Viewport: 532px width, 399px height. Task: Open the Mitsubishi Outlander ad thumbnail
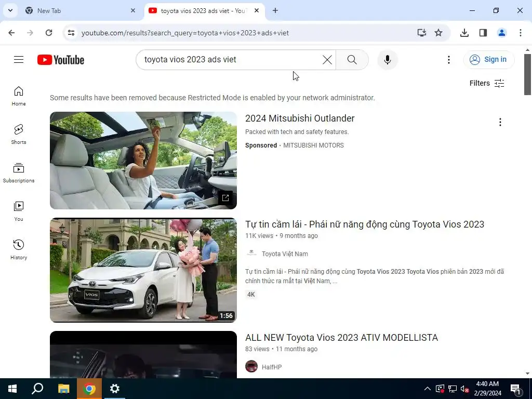[x=143, y=161]
